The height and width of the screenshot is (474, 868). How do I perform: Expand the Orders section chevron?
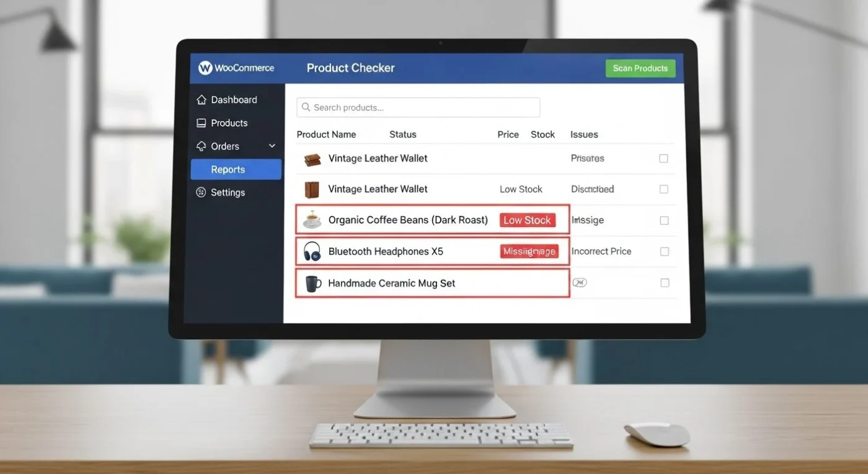pos(272,146)
